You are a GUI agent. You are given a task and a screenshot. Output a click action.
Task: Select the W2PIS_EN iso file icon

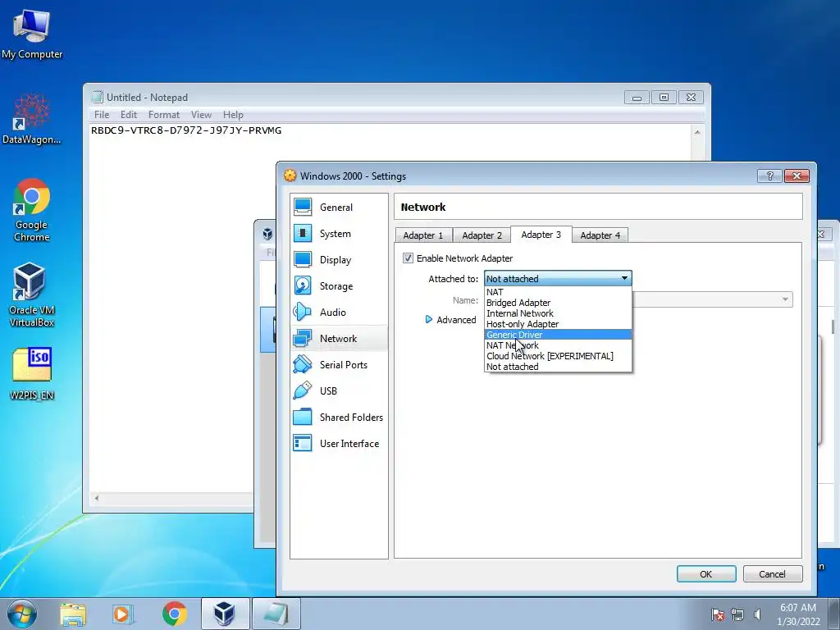point(32,374)
